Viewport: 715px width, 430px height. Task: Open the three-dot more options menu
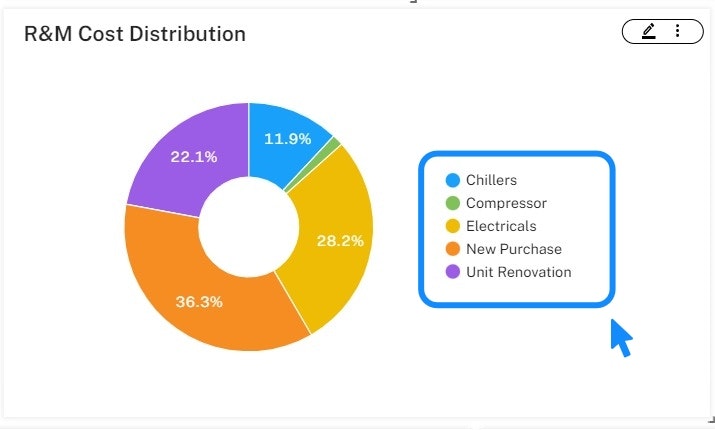pyautogui.click(x=677, y=32)
